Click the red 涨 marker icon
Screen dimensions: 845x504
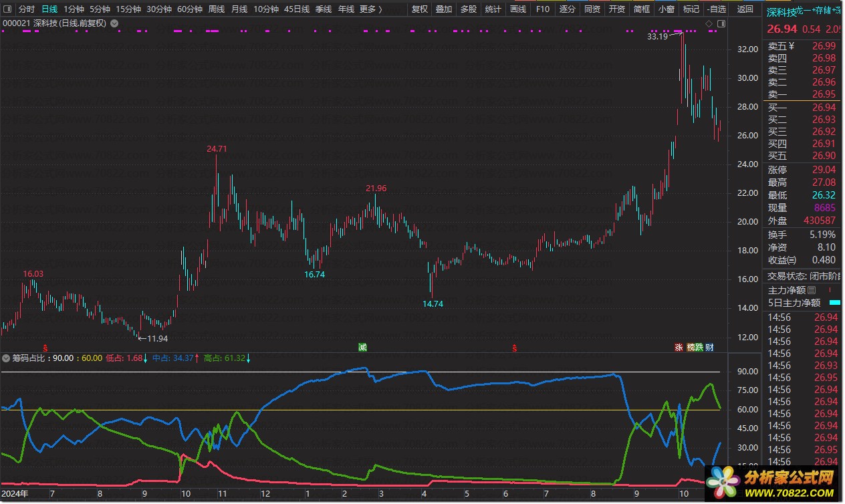coord(679,347)
